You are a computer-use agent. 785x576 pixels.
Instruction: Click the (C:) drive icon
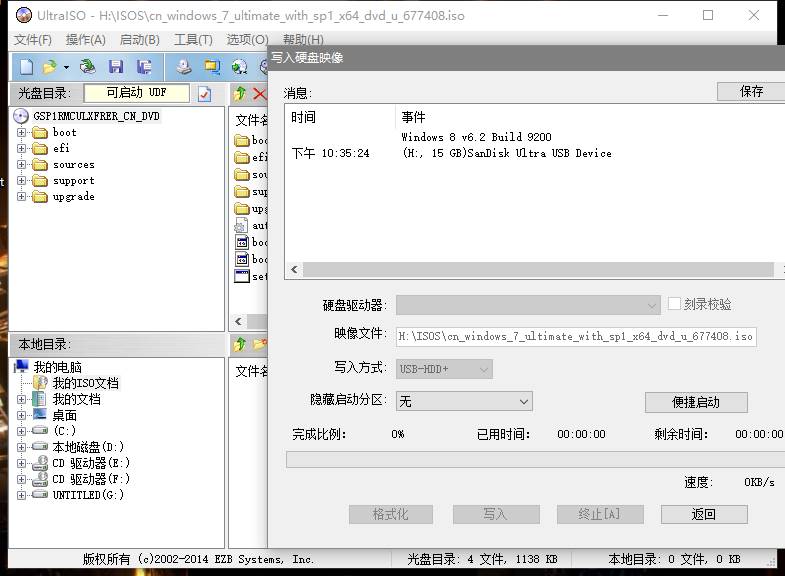click(x=40, y=431)
